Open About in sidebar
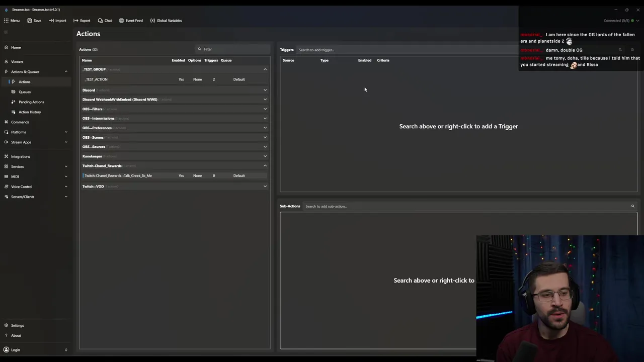644x362 pixels. tap(35, 335)
